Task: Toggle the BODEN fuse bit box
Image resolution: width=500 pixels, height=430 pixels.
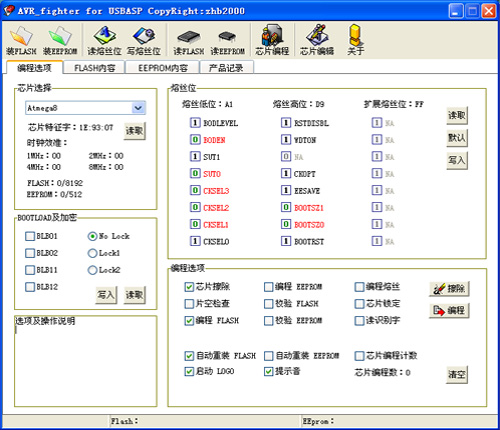Action: point(195,140)
